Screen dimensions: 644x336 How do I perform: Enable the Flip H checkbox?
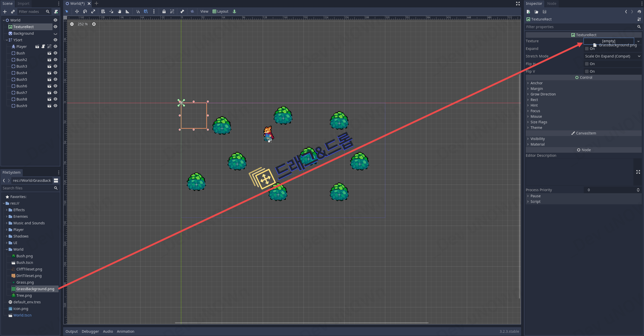point(587,64)
